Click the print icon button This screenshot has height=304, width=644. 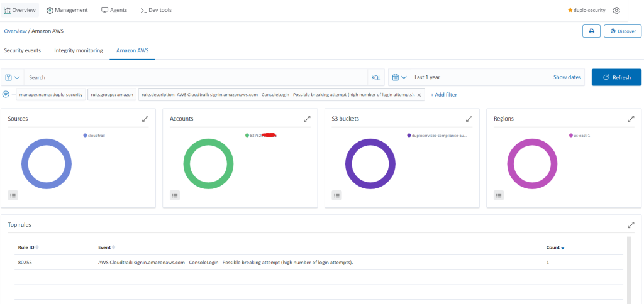tap(591, 31)
